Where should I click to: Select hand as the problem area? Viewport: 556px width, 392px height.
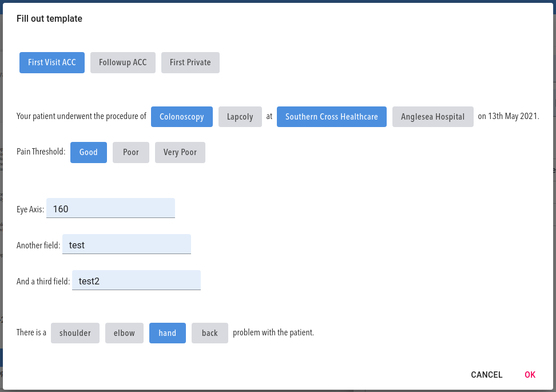(x=167, y=332)
